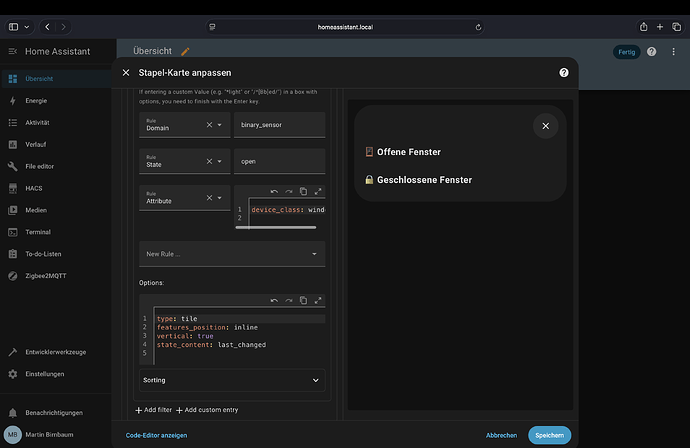Open Zigbee2MQTT in the sidebar
The height and width of the screenshot is (448, 690).
(x=48, y=274)
